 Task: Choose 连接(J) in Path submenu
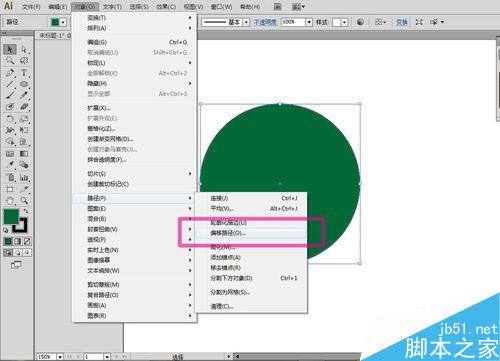251,198
